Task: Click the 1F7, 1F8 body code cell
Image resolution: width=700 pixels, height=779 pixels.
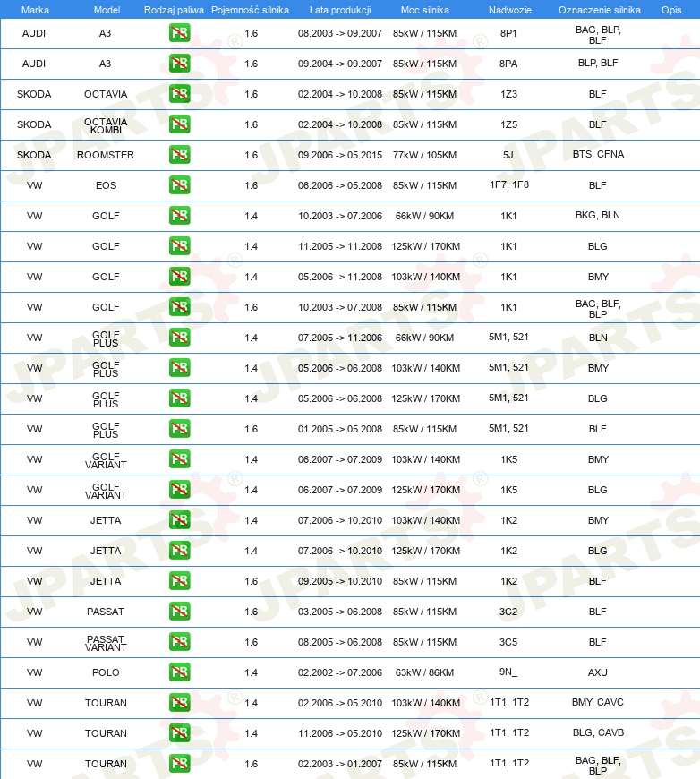Action: click(x=509, y=184)
